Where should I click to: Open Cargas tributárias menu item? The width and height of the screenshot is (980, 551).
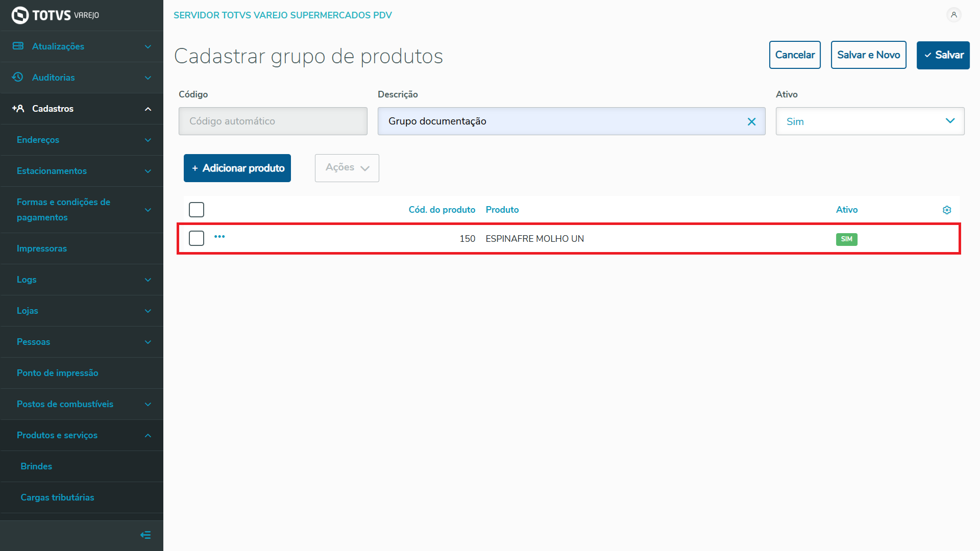coord(57,497)
